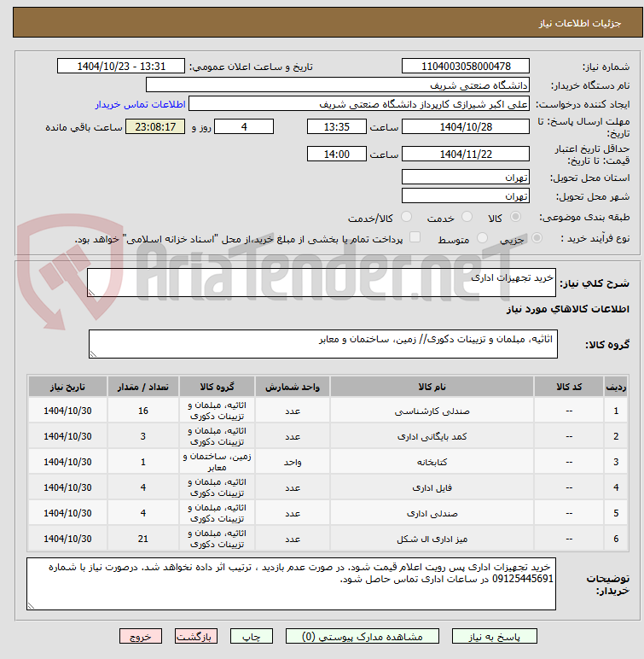Click the شهر محل تحویل تهران field

coord(466,195)
